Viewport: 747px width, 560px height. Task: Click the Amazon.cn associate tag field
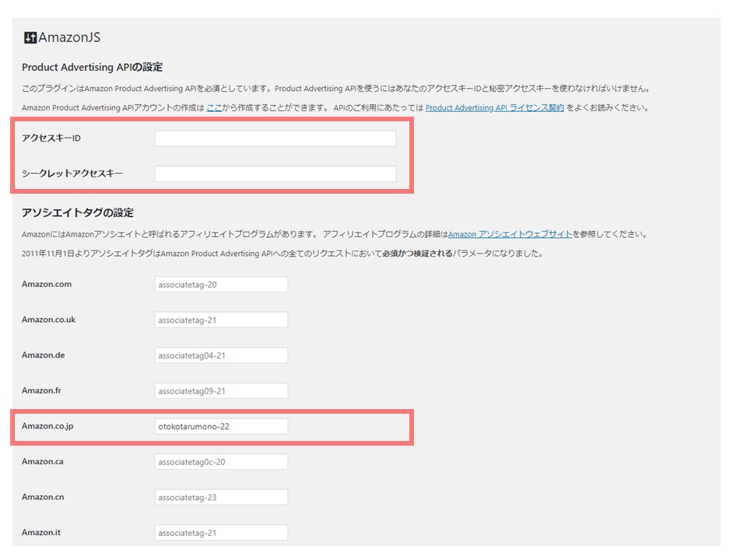pyautogui.click(x=221, y=497)
